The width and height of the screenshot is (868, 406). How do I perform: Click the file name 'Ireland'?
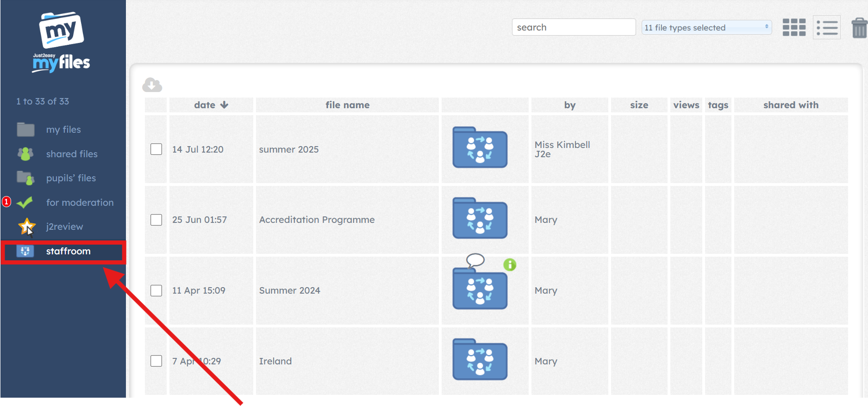(x=275, y=361)
